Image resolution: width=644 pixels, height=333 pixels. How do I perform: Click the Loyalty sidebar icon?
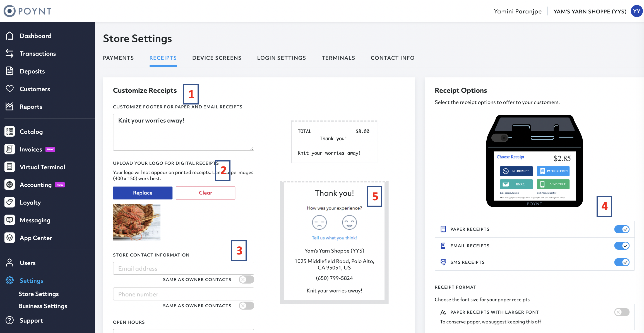[11, 202]
